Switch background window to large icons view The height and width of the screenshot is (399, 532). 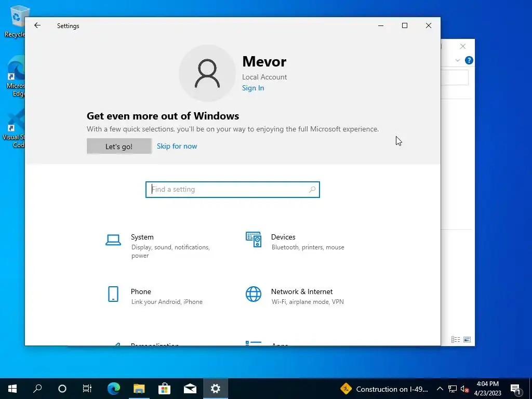[x=467, y=339]
